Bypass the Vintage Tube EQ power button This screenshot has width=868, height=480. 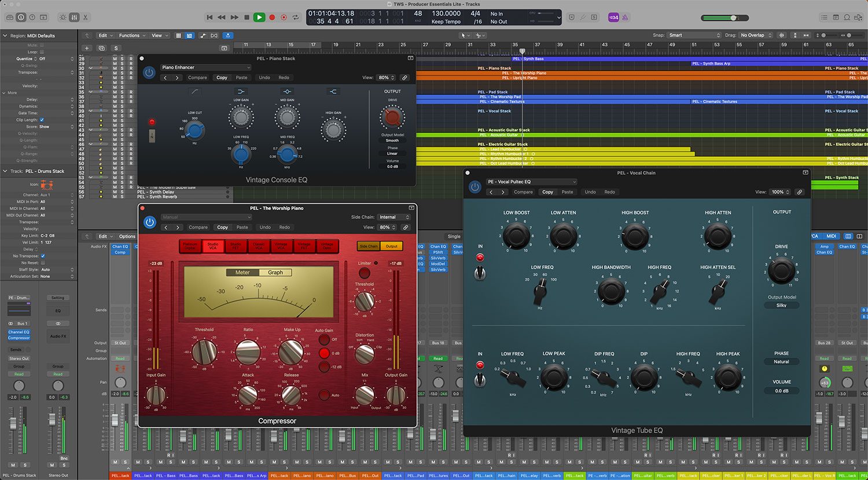tap(475, 186)
